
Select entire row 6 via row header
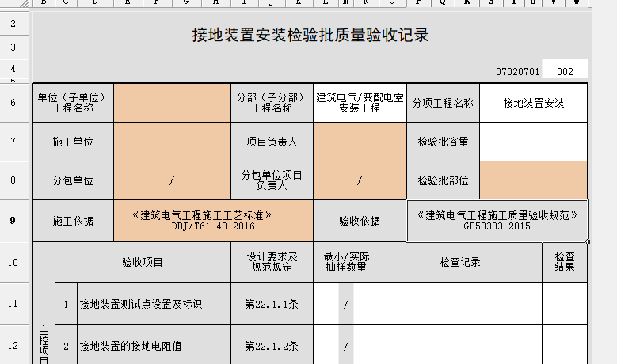13,103
